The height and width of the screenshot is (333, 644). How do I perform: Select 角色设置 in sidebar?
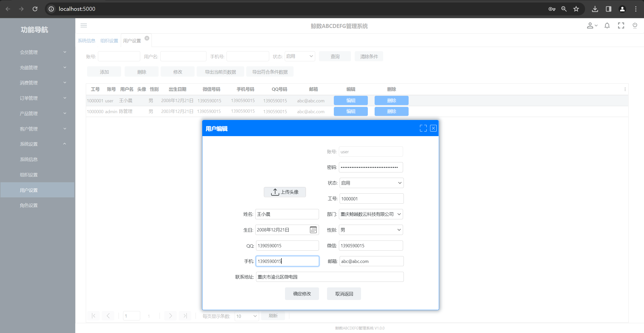tap(29, 205)
